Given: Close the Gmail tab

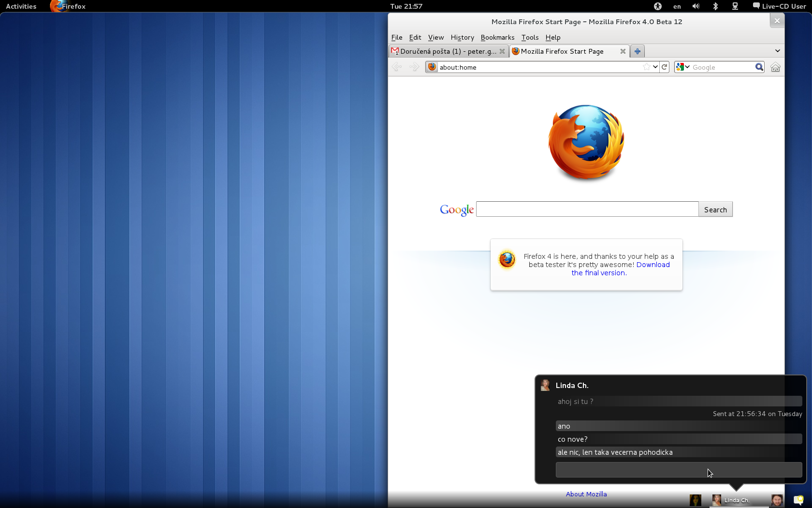Looking at the screenshot, I should [x=502, y=51].
